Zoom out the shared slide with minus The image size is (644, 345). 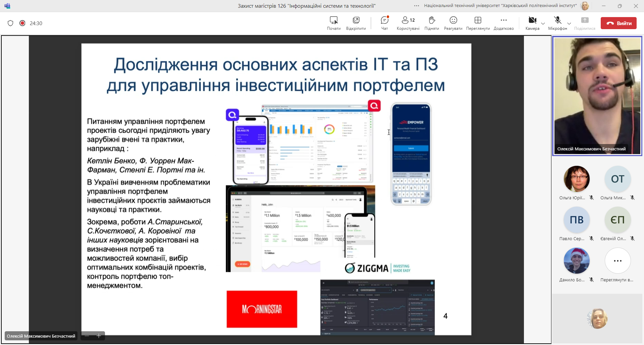coord(87,336)
